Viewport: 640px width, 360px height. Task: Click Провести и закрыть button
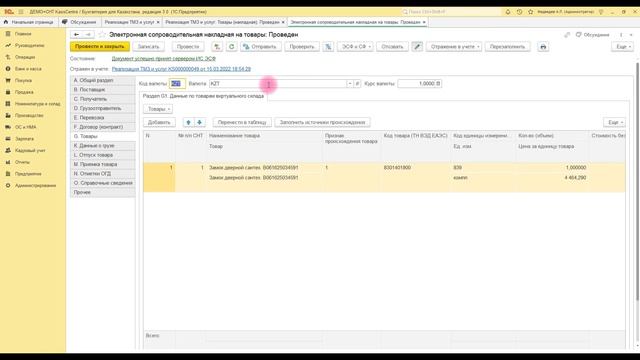tap(100, 47)
